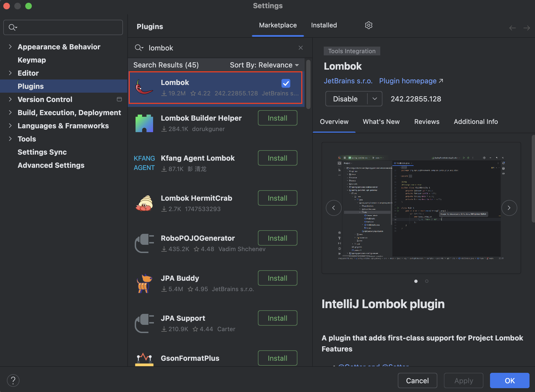Select Settings Sync in settings tree

pos(42,152)
